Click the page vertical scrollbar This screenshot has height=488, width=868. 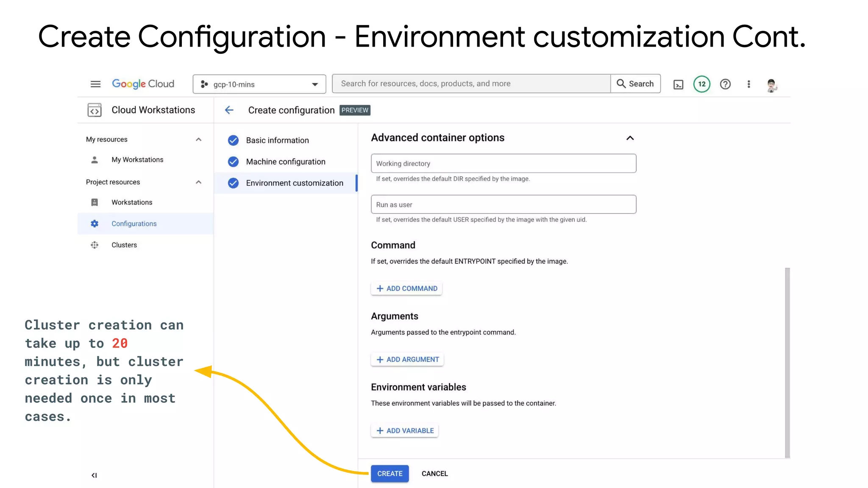click(787, 363)
